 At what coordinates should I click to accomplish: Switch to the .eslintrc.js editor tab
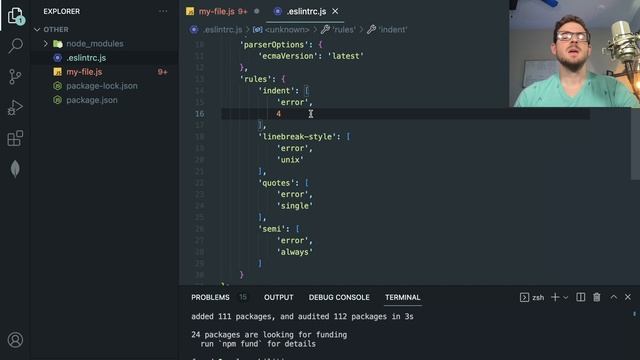(x=306, y=11)
